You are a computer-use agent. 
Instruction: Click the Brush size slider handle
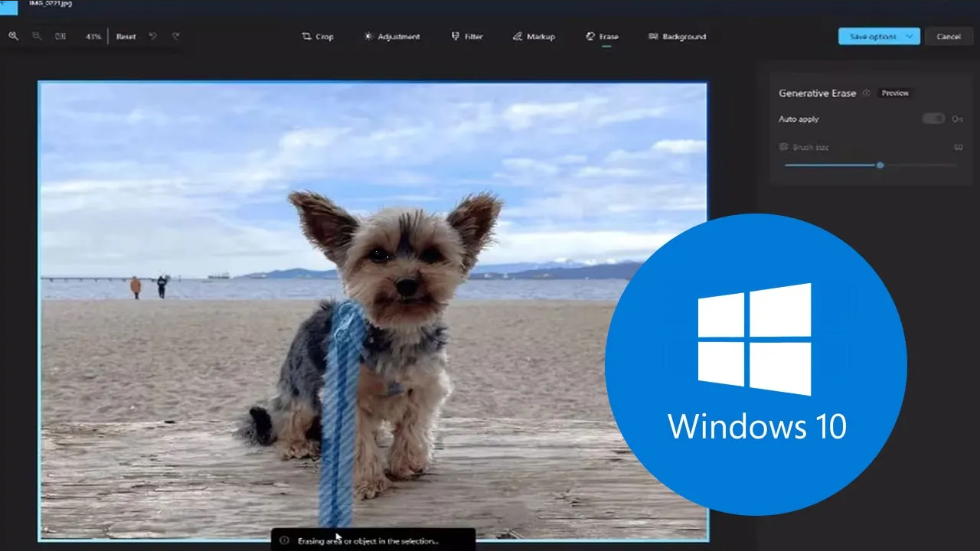click(x=880, y=165)
